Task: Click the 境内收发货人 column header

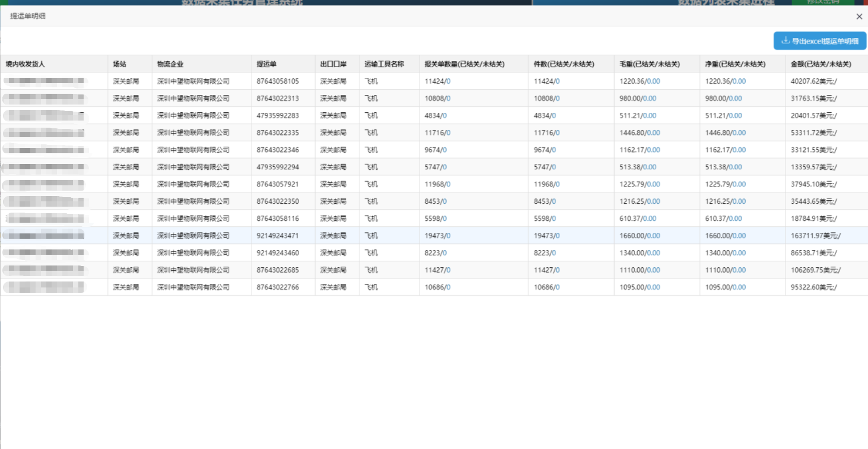Action: point(26,64)
